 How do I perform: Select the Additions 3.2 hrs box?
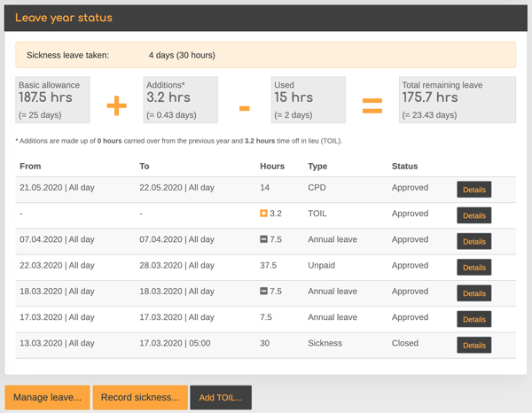[180, 99]
